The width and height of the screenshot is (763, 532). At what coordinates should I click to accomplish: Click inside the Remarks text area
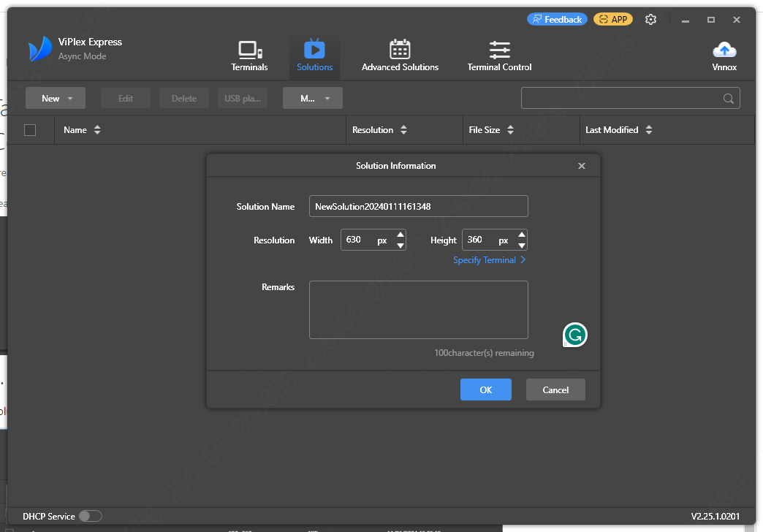[x=418, y=309]
